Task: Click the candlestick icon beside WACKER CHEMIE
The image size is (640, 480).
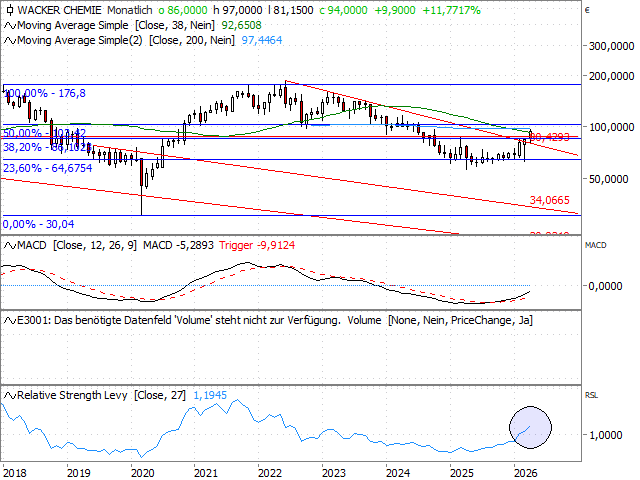Action: click(x=10, y=10)
